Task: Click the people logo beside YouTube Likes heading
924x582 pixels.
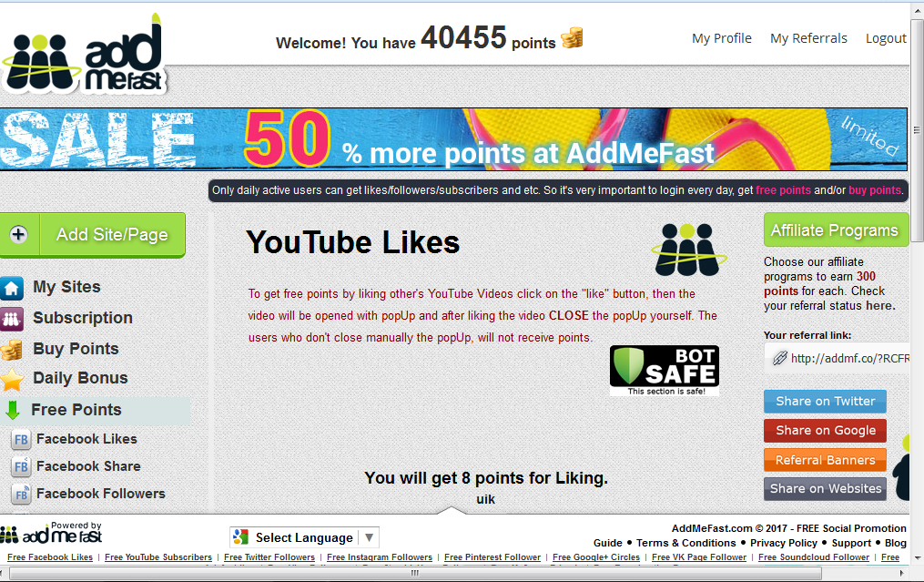Action: click(688, 250)
